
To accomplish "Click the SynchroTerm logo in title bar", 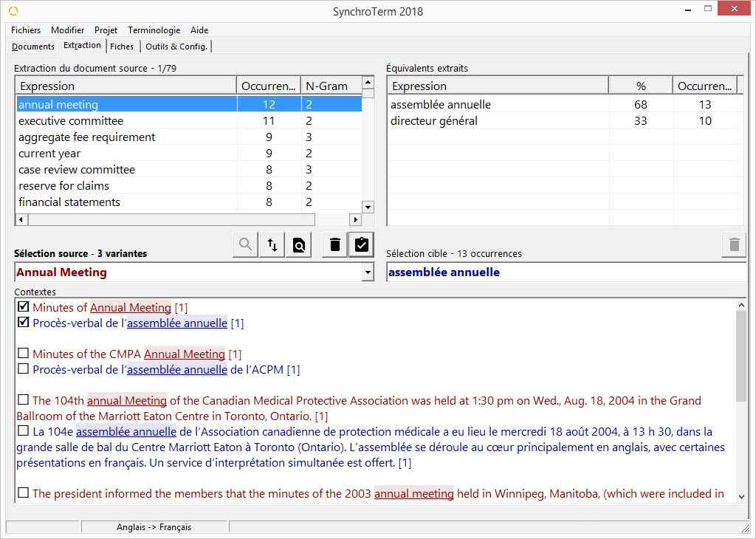I will click(13, 11).
